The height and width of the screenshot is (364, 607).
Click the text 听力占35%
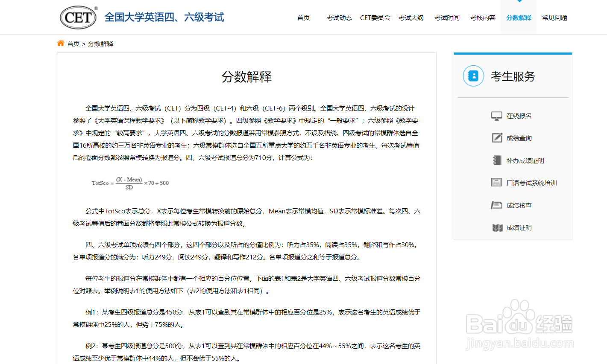click(303, 245)
